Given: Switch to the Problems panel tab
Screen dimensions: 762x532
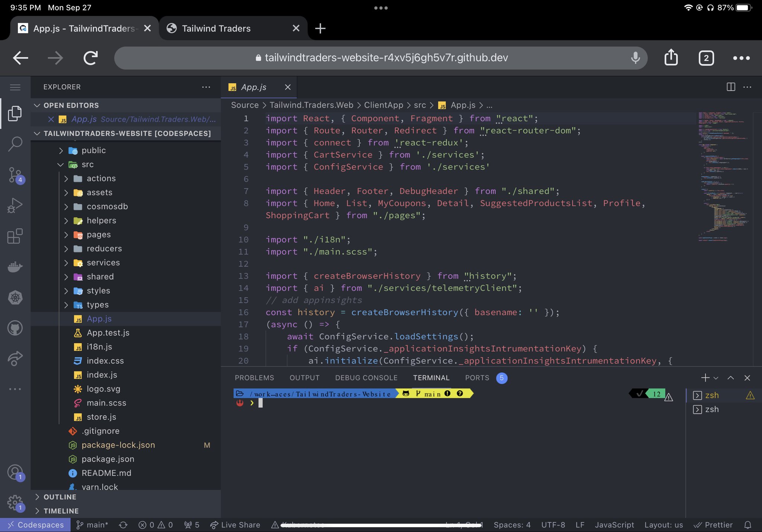Looking at the screenshot, I should click(254, 378).
